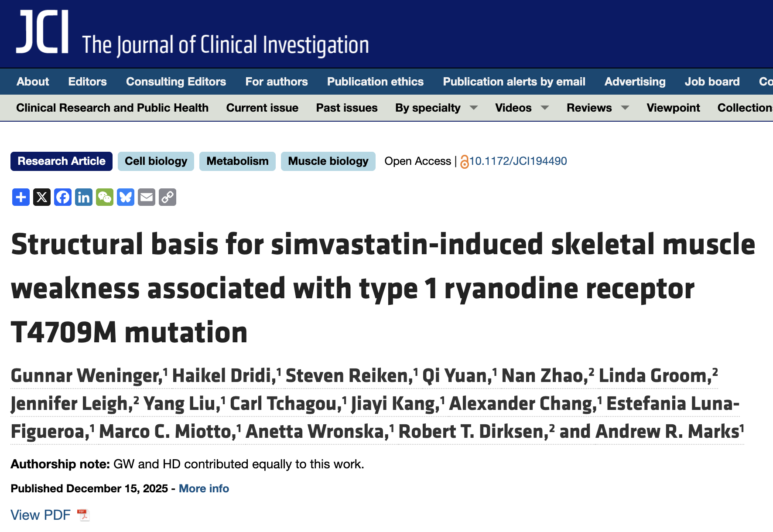Open the Publication ethics menu
Image resolution: width=773 pixels, height=532 pixels.
375,82
